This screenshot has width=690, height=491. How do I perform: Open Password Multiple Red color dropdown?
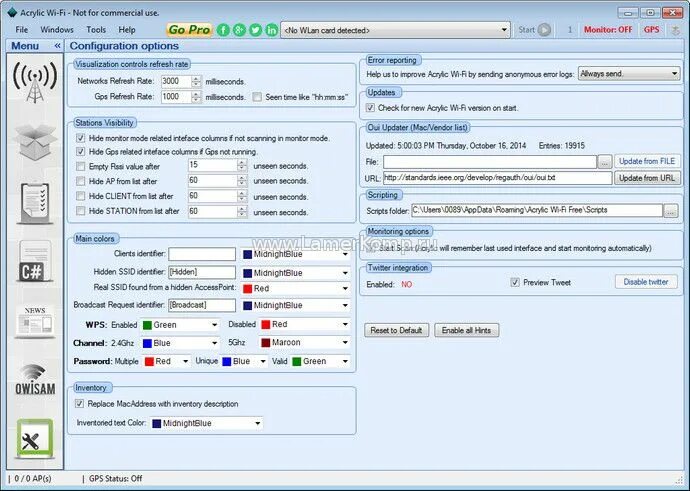pos(166,361)
